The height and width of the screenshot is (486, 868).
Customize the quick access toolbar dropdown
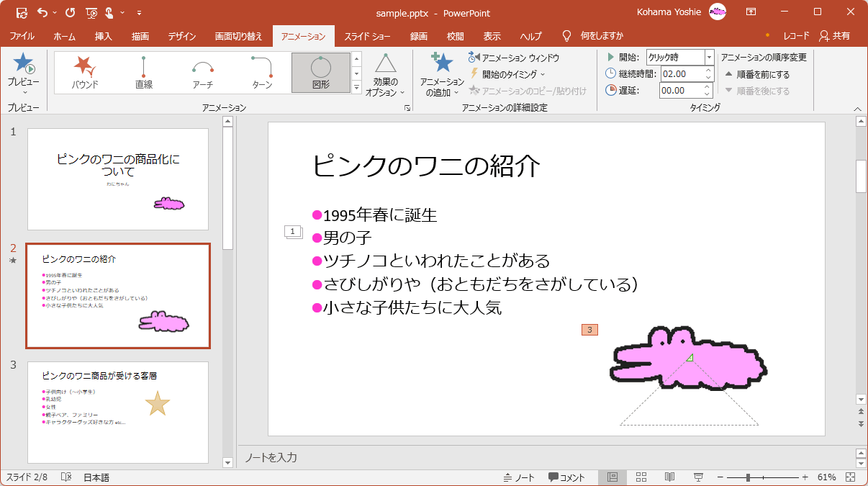(139, 13)
